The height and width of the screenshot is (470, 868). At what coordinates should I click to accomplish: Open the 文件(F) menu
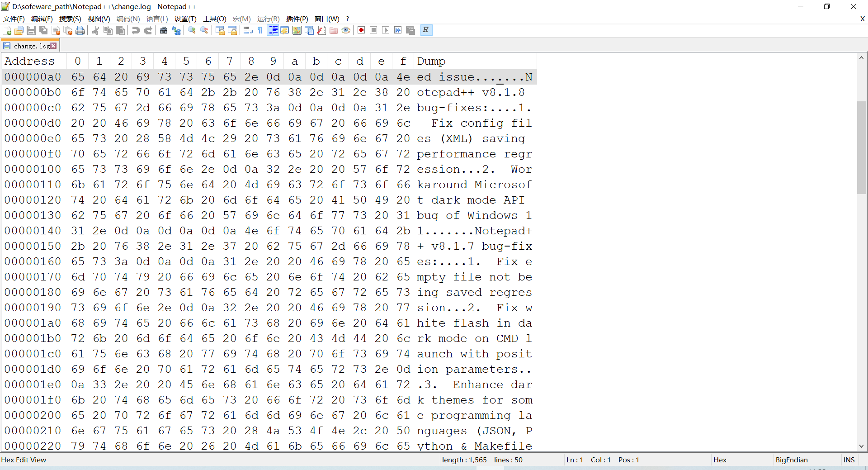click(x=14, y=19)
